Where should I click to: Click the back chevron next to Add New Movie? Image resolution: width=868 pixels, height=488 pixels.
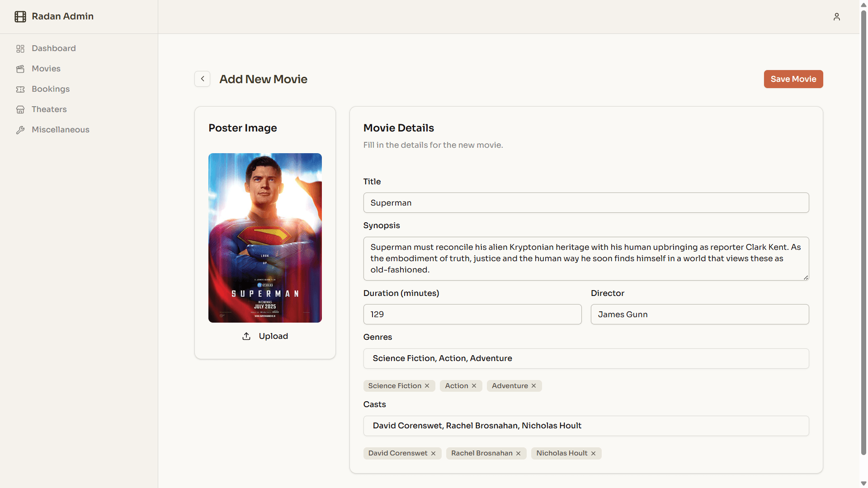(x=202, y=79)
